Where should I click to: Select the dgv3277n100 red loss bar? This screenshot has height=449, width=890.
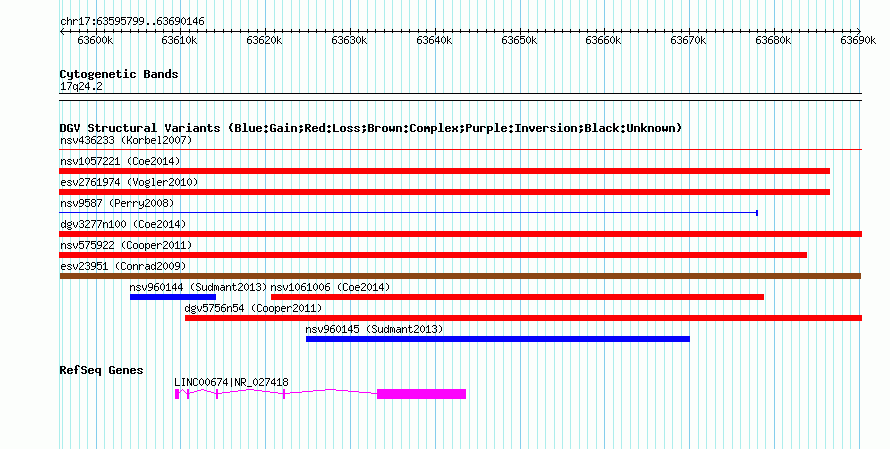[460, 234]
